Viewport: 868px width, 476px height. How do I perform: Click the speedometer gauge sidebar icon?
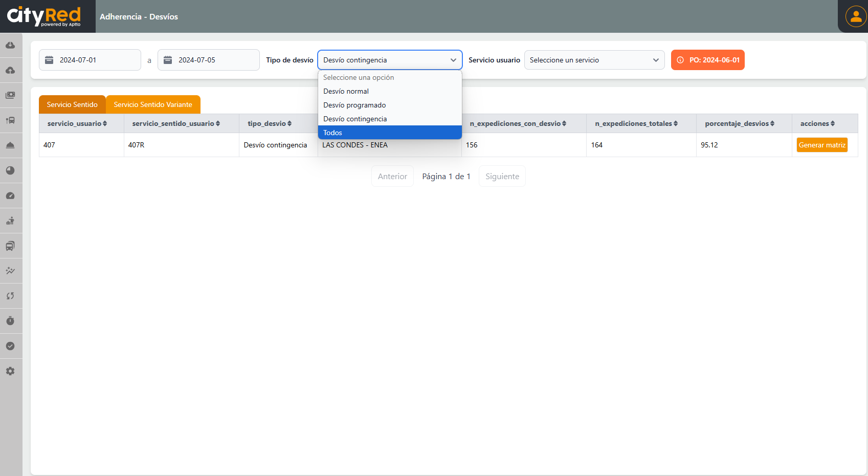click(x=10, y=196)
